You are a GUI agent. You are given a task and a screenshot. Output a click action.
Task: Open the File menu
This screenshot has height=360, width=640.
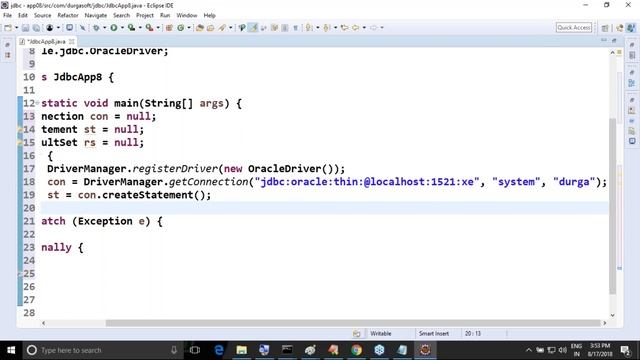pyautogui.click(x=7, y=15)
